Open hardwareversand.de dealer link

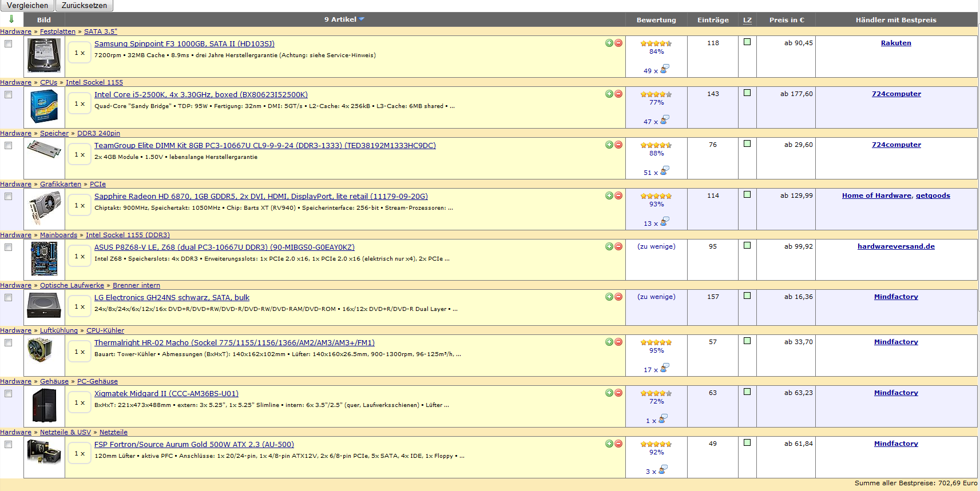click(896, 246)
